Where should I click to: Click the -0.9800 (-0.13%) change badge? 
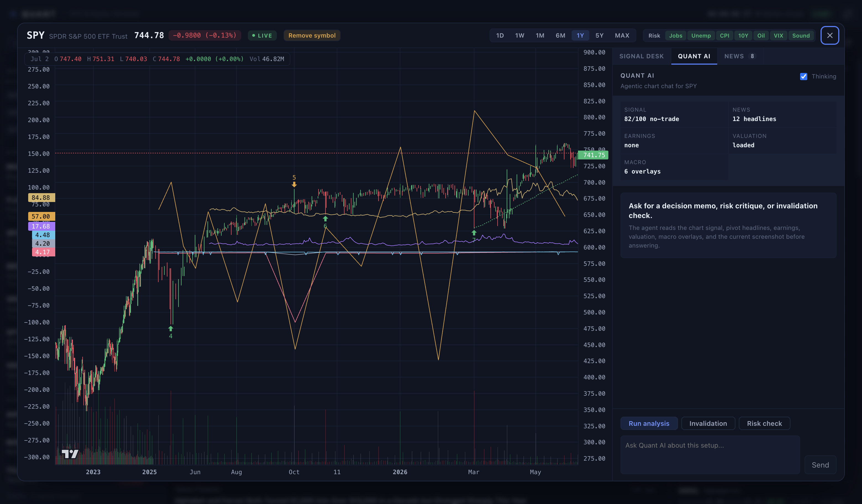coord(204,35)
